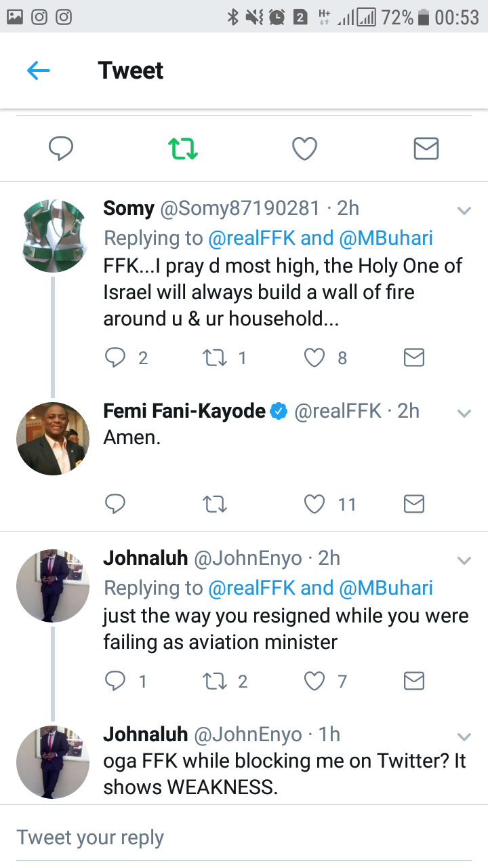Like Somy's tweet showing 8 likes
This screenshot has width=488, height=868.
314,357
